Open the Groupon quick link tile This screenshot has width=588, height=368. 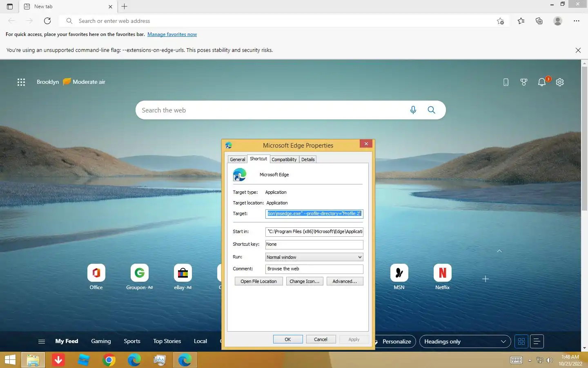(140, 276)
